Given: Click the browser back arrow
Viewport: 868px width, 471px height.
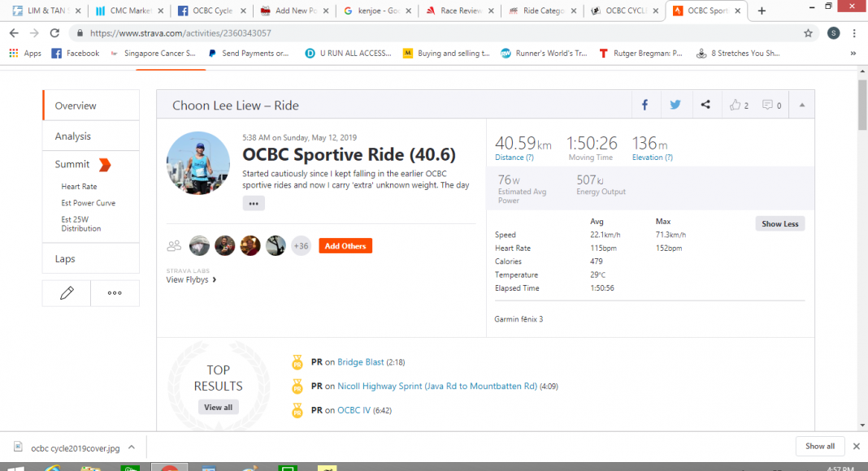Looking at the screenshot, I should click(x=14, y=33).
